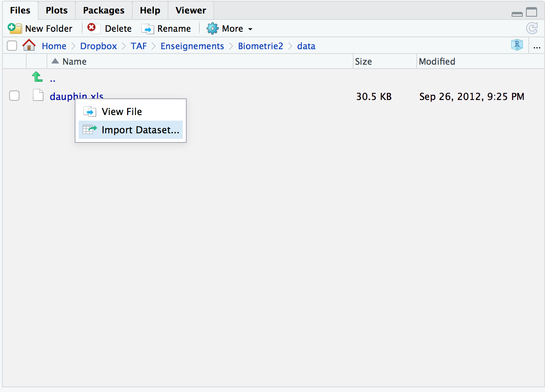This screenshot has height=392, width=545.
Task: Click the data breadcrumb folder
Action: 306,46
